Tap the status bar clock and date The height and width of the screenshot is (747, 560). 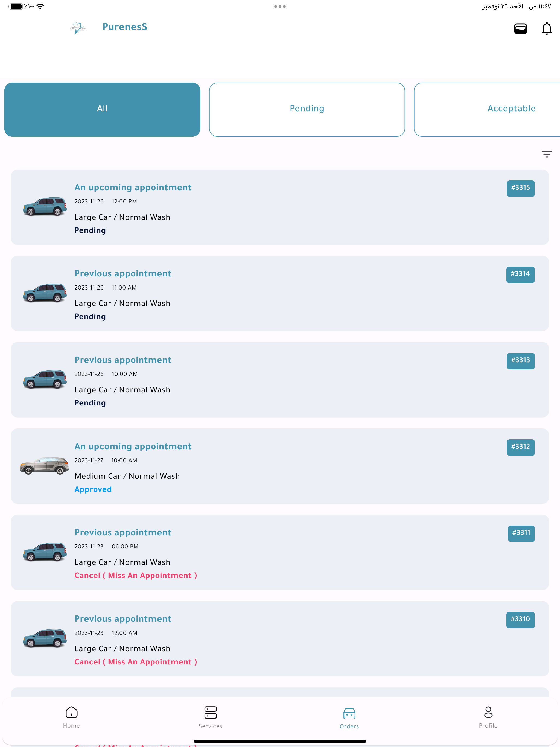point(517,6)
